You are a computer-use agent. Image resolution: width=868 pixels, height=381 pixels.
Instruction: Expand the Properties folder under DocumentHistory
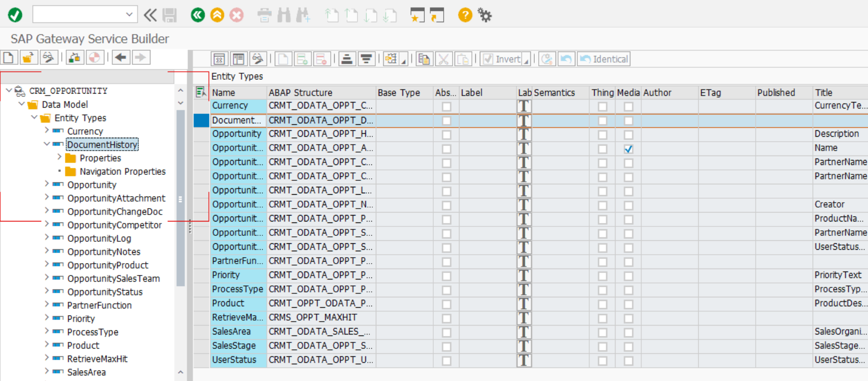[x=59, y=157]
